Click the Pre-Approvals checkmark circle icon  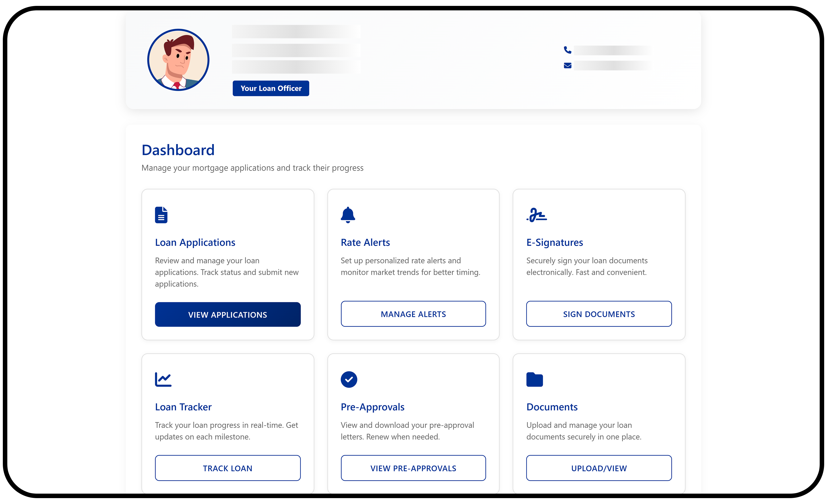pyautogui.click(x=349, y=379)
